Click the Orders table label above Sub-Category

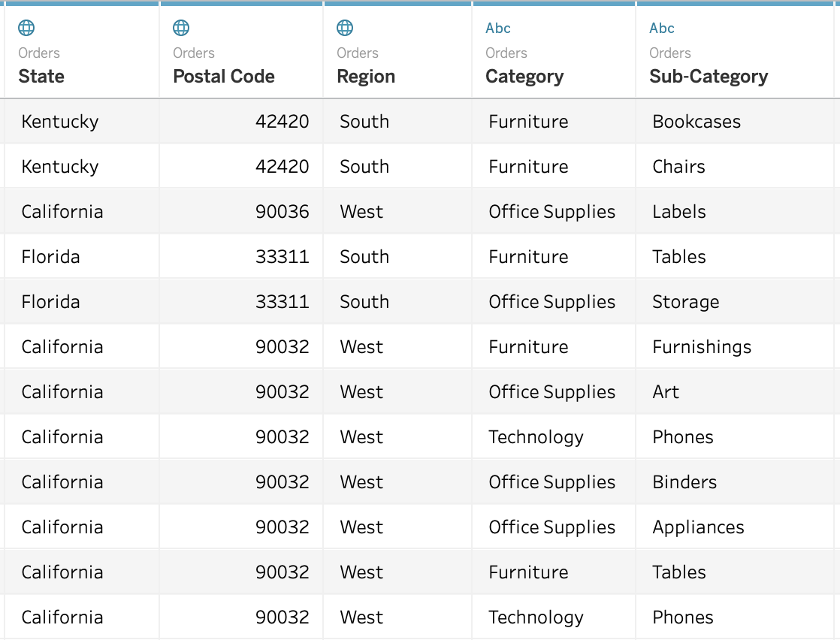670,53
